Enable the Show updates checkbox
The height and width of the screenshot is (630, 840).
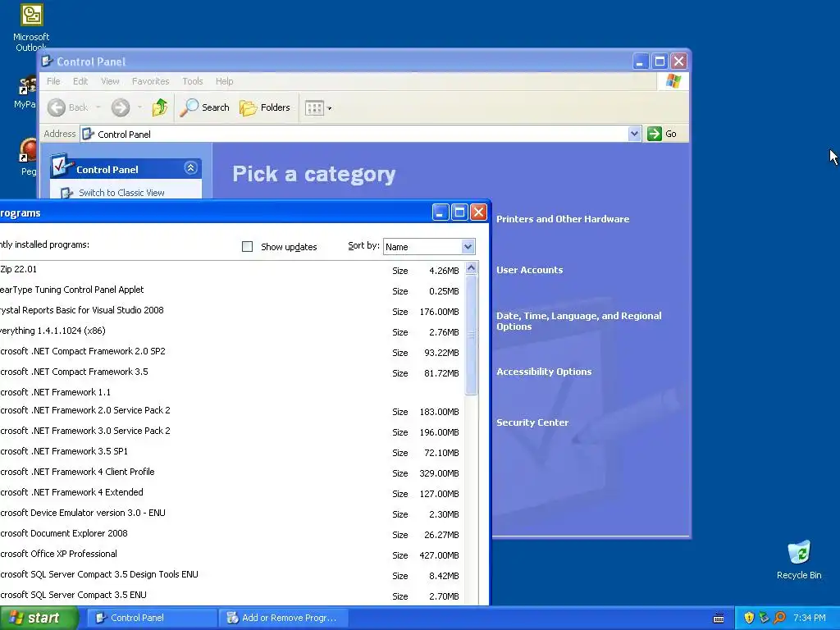(247, 246)
